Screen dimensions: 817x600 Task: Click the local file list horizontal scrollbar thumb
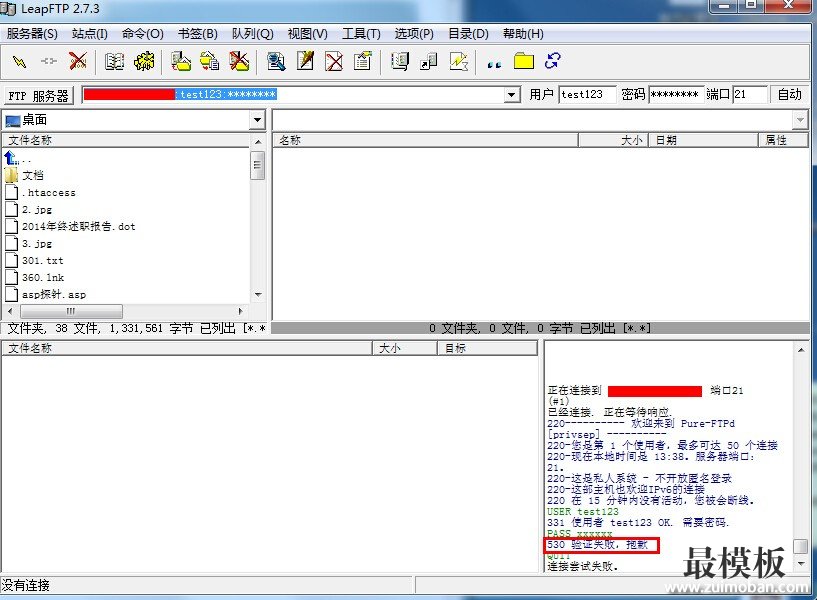pyautogui.click(x=71, y=311)
